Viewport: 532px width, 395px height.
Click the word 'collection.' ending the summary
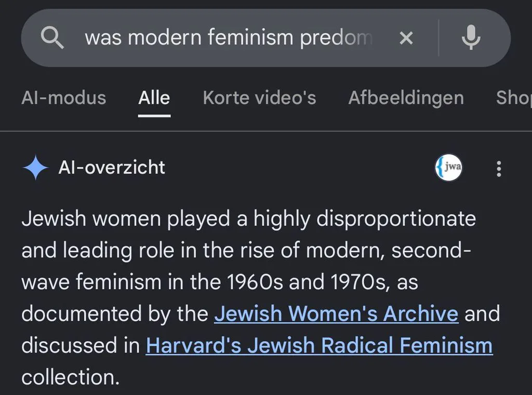click(71, 377)
